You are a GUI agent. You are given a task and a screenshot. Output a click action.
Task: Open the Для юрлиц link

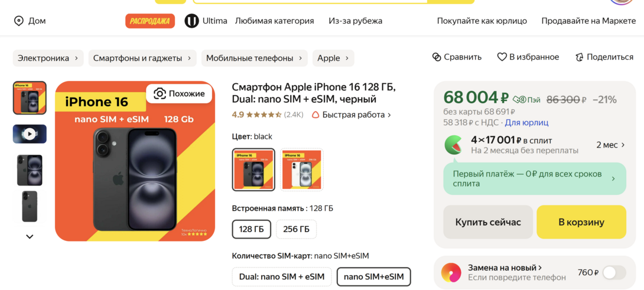[526, 122]
